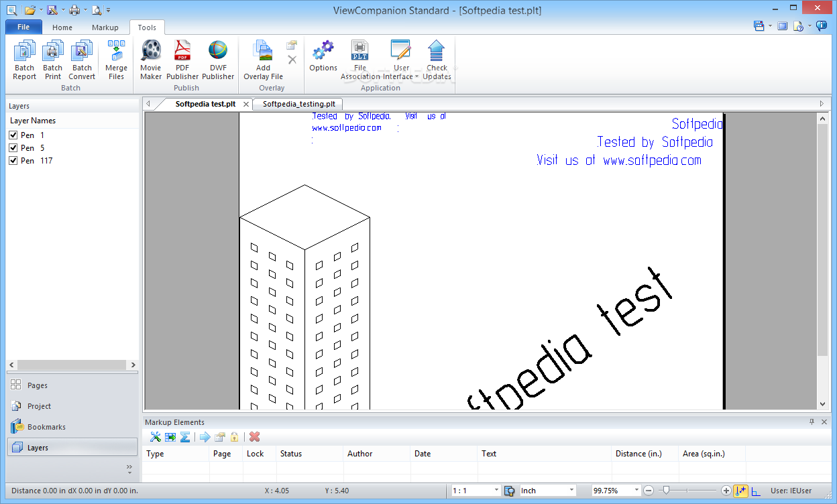Viewport: 837px width, 504px height.
Task: Sort markup list by Author column
Action: [376, 454]
